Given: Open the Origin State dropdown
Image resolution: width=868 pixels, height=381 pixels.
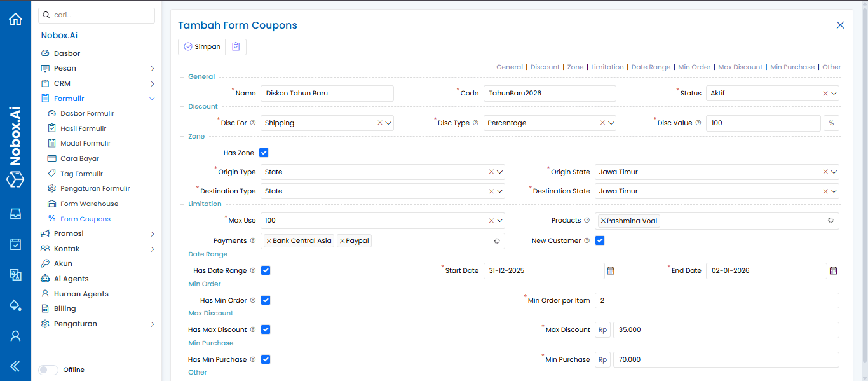Looking at the screenshot, I should pyautogui.click(x=834, y=172).
